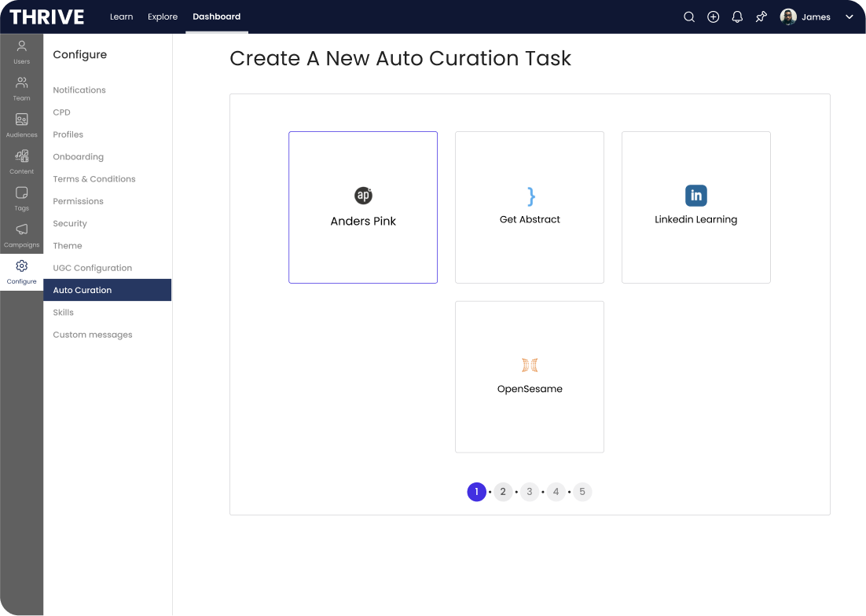The height and width of the screenshot is (616, 866).
Task: Click James's profile avatar
Action: 787,17
